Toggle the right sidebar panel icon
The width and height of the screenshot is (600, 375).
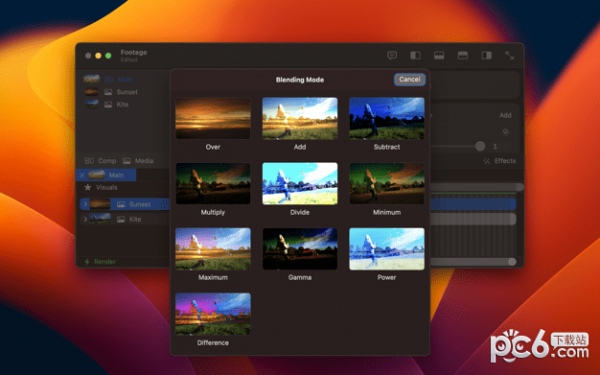coord(486,55)
